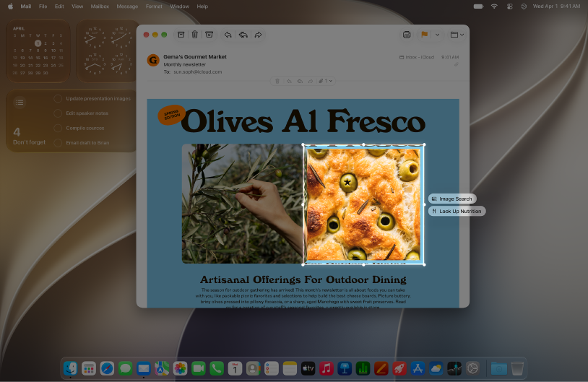
Task: Open Messages from the Dock
Action: [125, 368]
